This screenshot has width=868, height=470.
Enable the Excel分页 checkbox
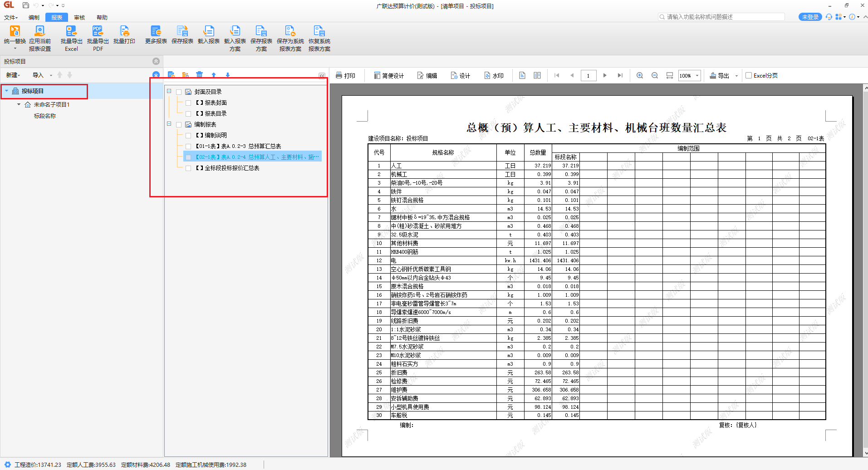click(x=749, y=75)
